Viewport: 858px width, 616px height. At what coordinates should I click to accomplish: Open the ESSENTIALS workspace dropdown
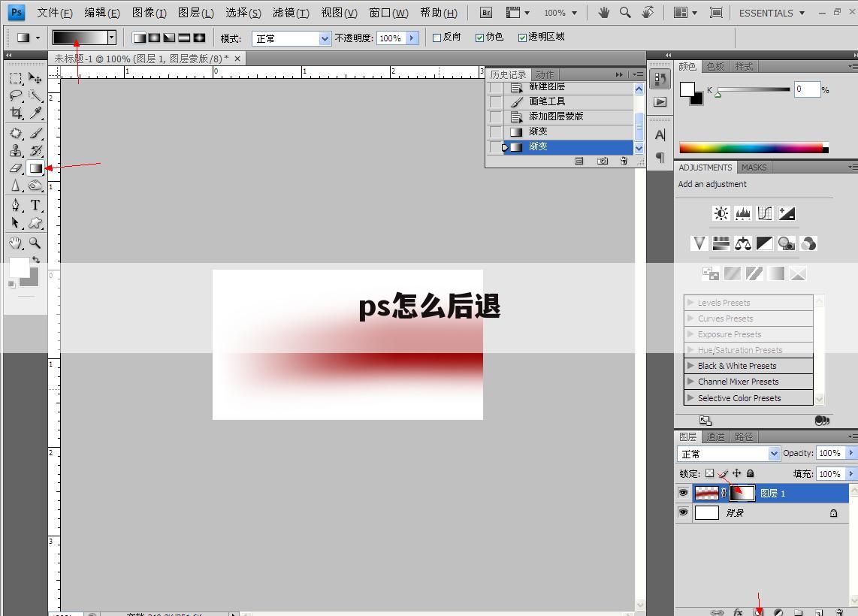pos(772,13)
